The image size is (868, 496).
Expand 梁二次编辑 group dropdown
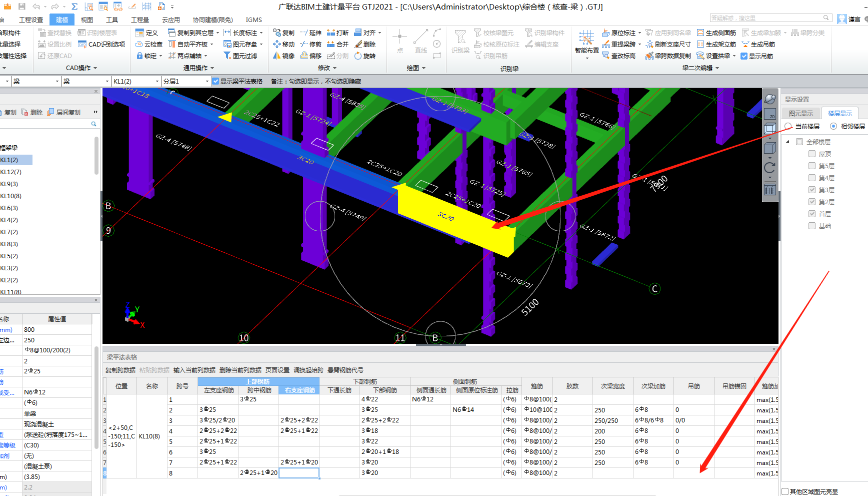(x=717, y=68)
